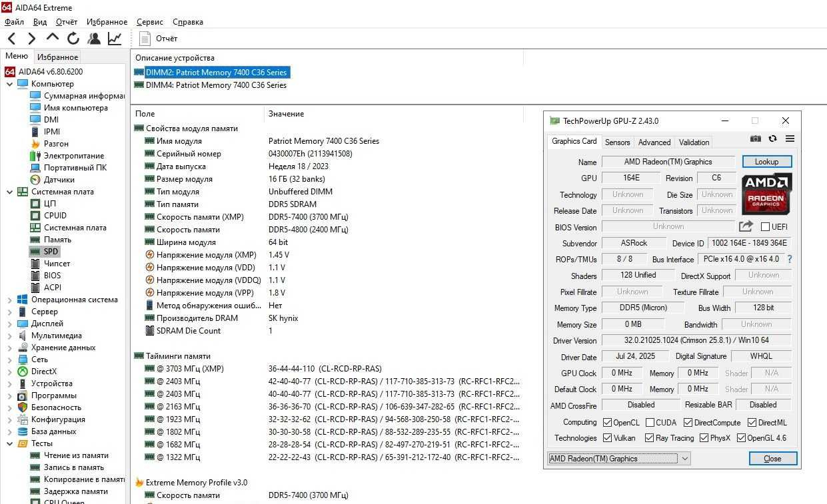This screenshot has width=827, height=504.
Task: Select Суммарная информация tree item
Action: coord(77,96)
